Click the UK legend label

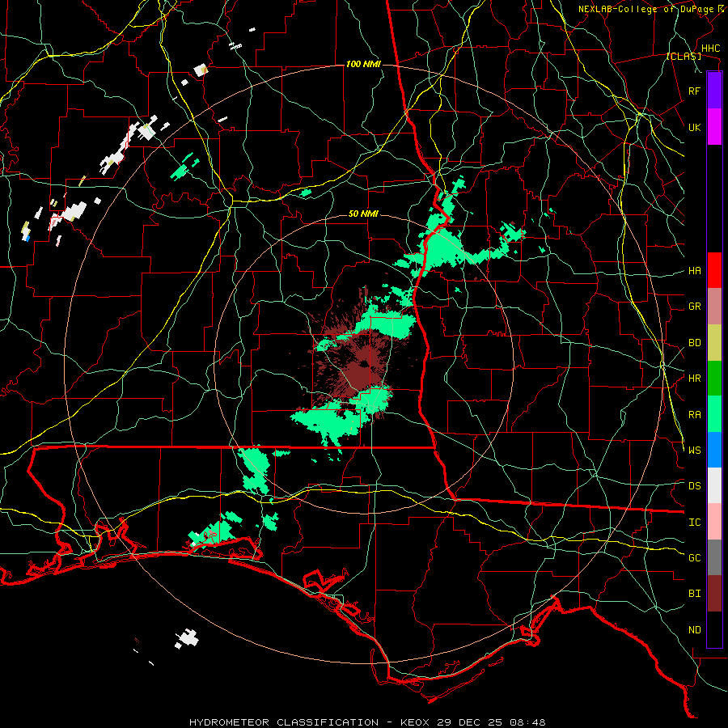695,127
